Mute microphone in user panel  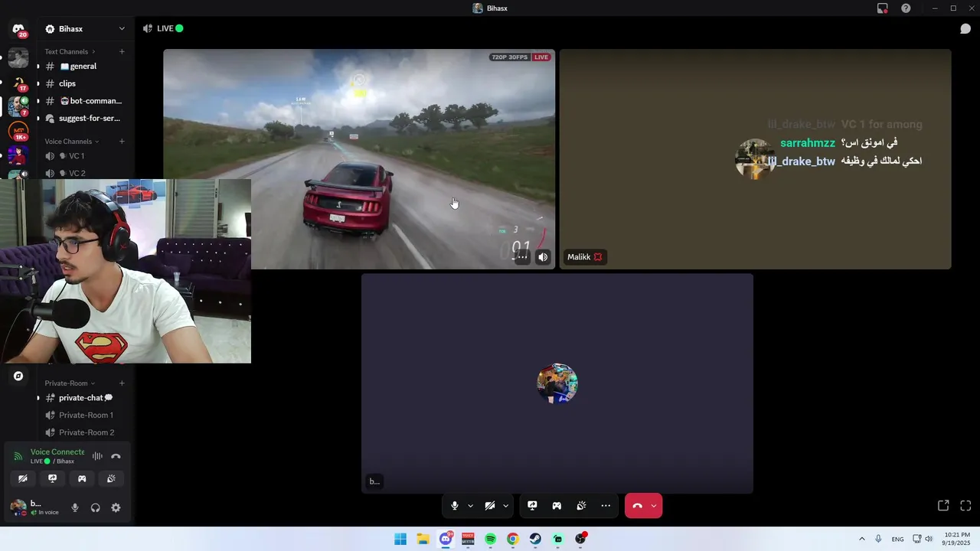click(74, 507)
